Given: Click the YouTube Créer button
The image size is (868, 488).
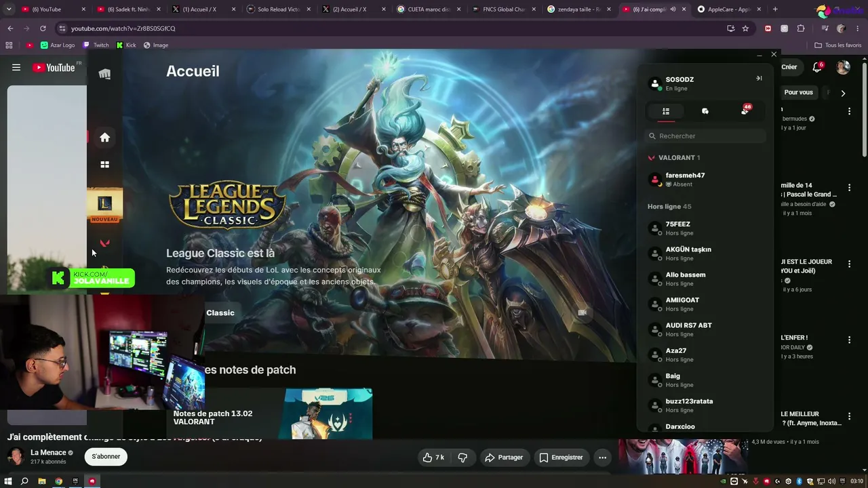Looking at the screenshot, I should click(x=789, y=67).
